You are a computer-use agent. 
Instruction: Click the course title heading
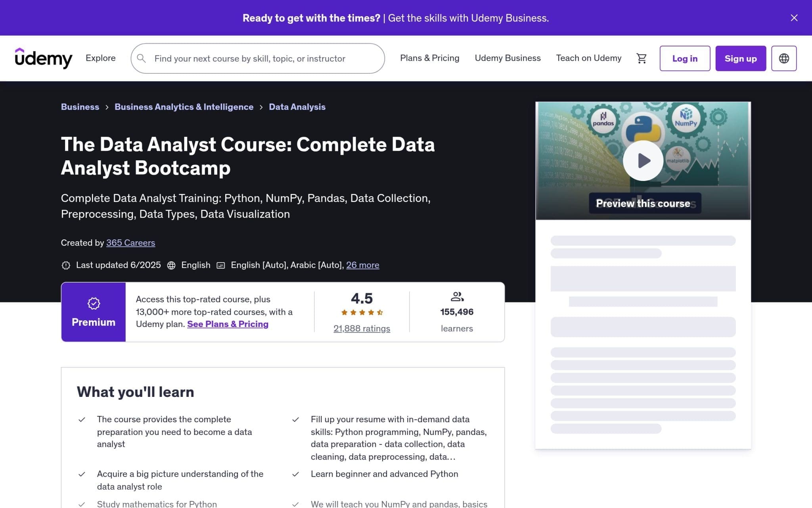click(x=248, y=156)
